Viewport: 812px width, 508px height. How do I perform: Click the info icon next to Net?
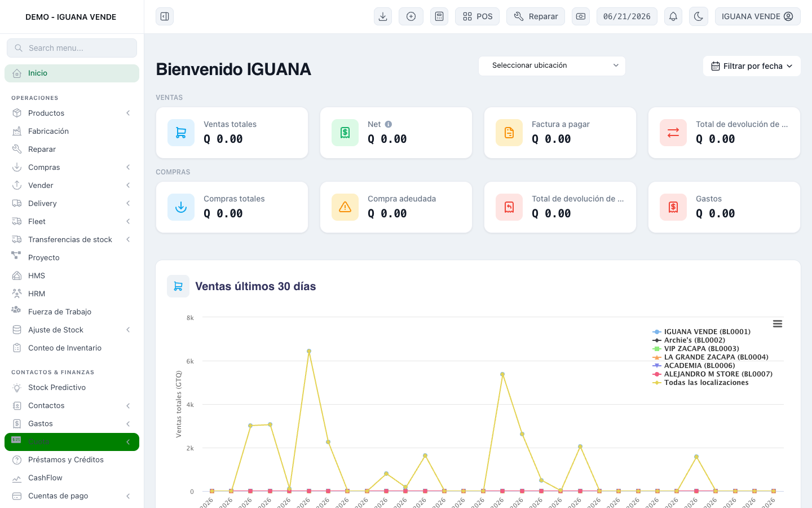[388, 124]
